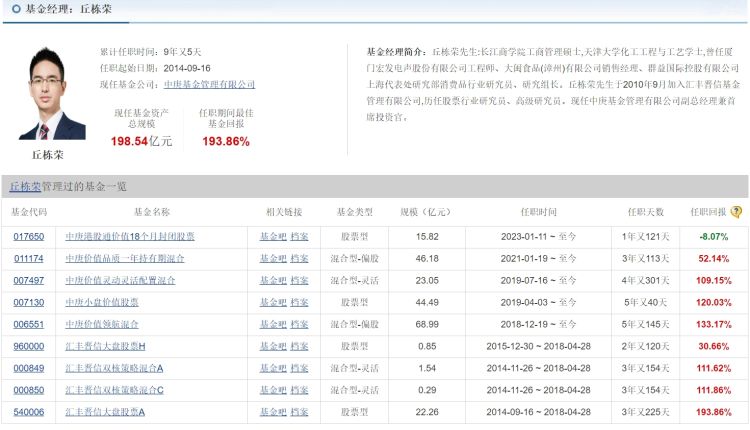Open 中庚价值灵动灵活配置混合 fund page
Image resolution: width=750 pixels, height=430 pixels.
click(120, 281)
